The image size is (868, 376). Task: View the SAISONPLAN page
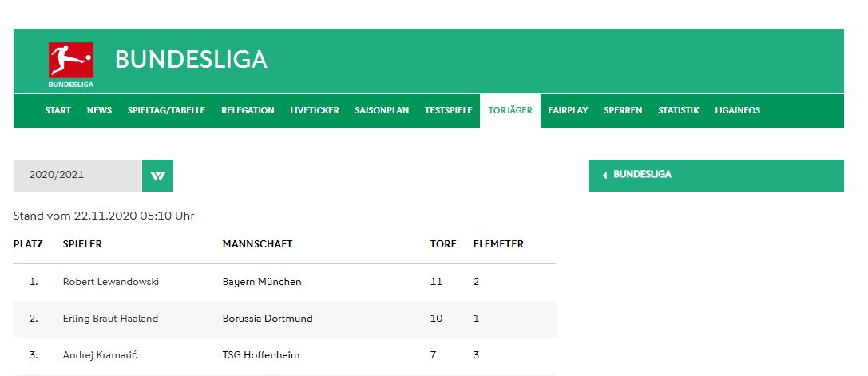(382, 110)
